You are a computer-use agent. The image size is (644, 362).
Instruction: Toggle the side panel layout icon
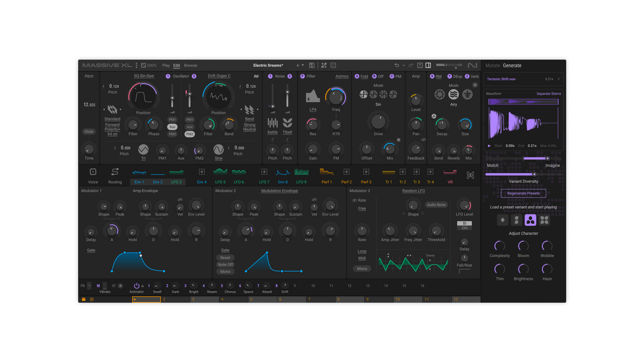coord(428,65)
